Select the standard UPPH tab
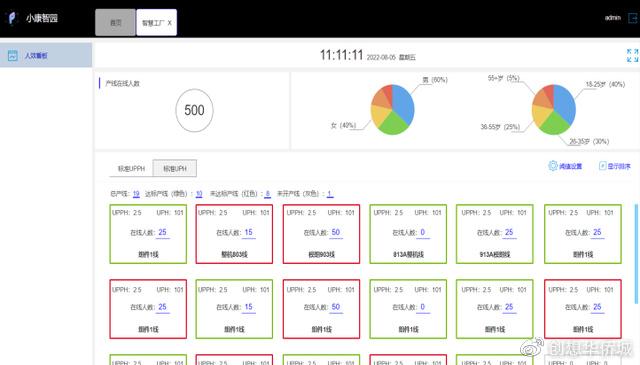This screenshot has height=365, width=640. (x=131, y=169)
